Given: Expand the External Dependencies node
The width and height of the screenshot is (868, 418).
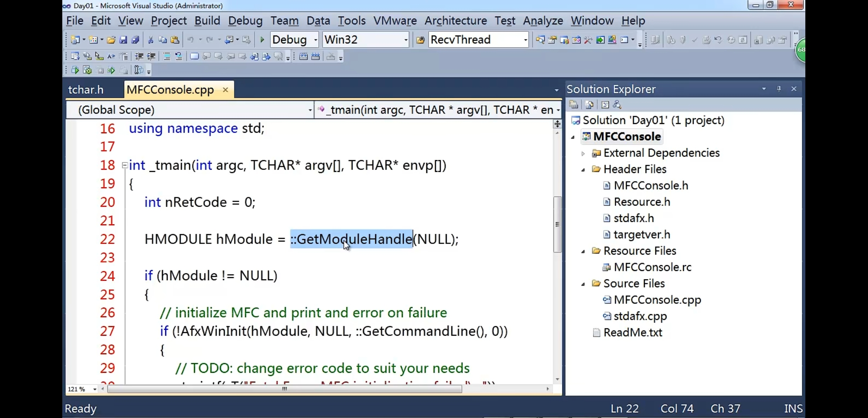Looking at the screenshot, I should (583, 154).
